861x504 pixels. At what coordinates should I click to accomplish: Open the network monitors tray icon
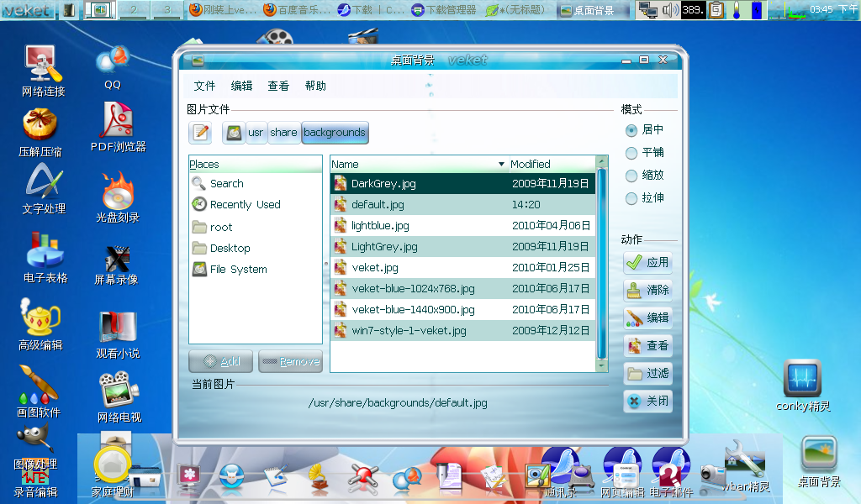[648, 10]
